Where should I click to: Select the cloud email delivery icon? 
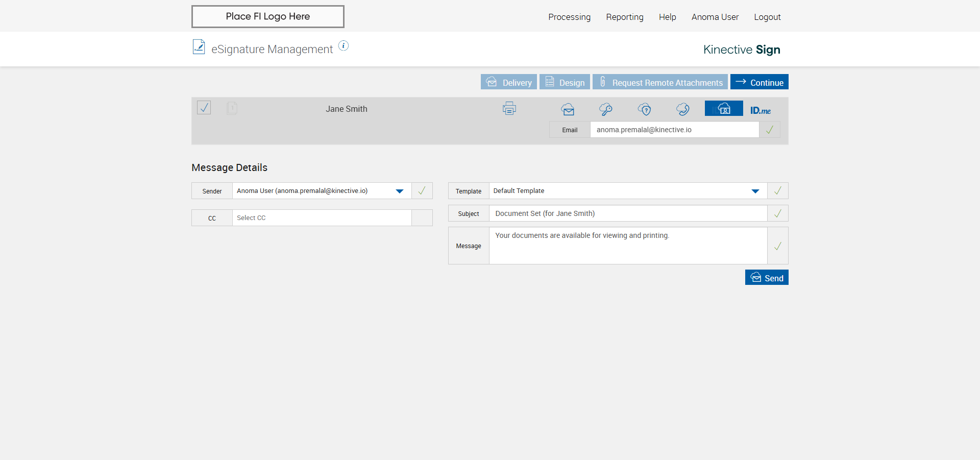coord(568,109)
